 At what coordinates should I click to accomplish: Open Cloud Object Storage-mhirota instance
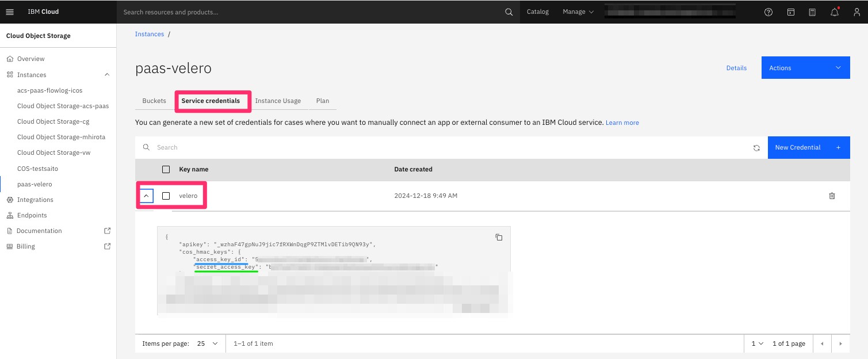[x=61, y=137]
